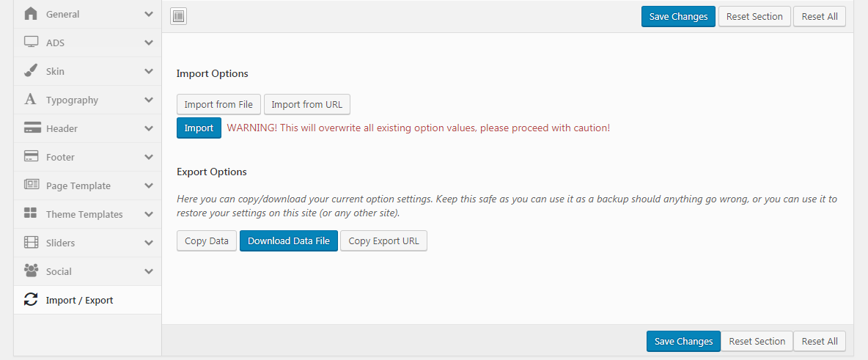868x360 pixels.
Task: Click the Import / Export refresh arrows icon
Action: (31, 300)
